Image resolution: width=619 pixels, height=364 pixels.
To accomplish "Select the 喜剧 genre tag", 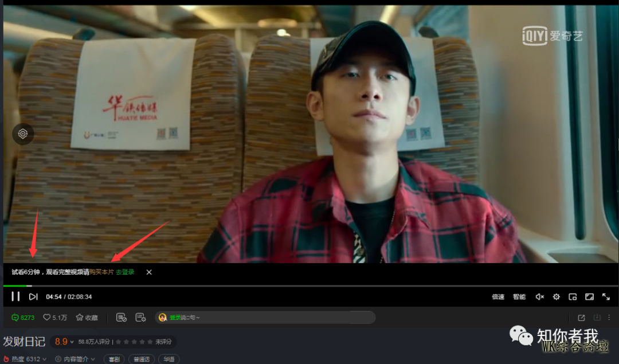I will click(113, 359).
